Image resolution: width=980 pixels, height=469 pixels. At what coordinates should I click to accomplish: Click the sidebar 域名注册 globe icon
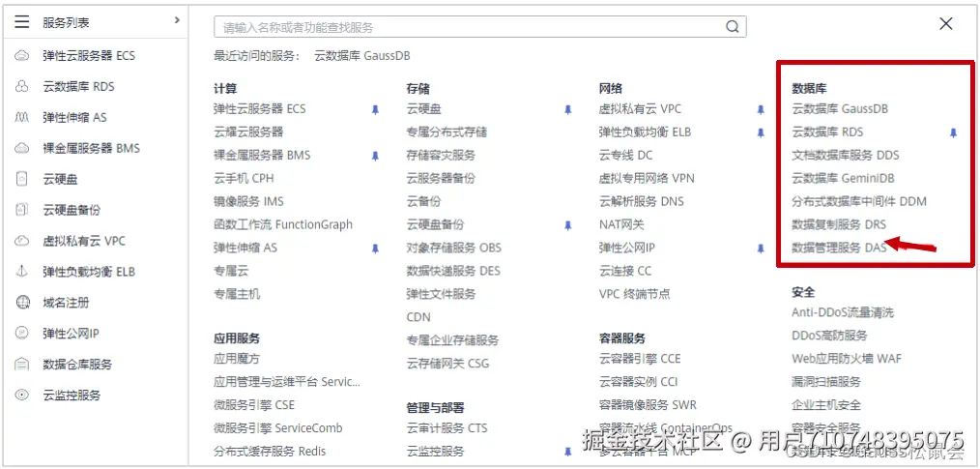point(22,302)
